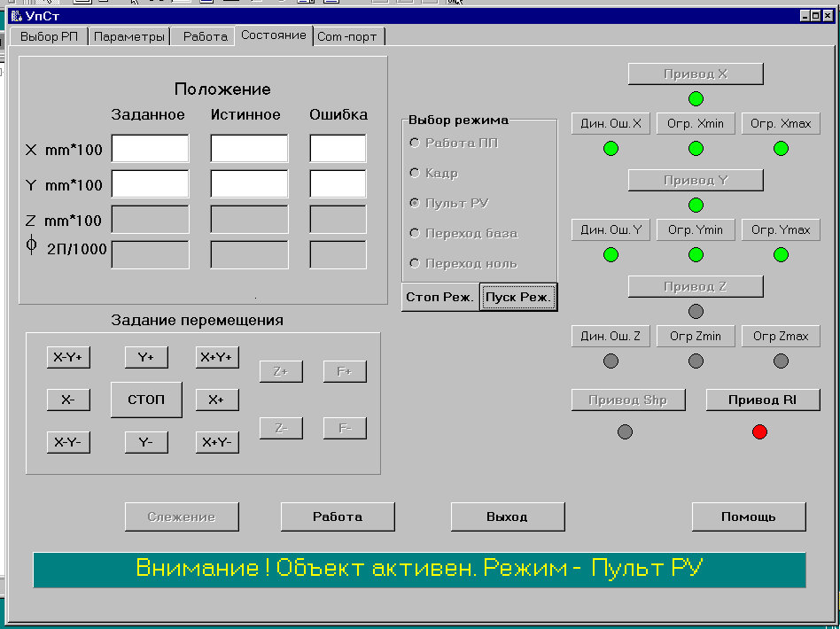Click the Y Ошибка field
The height and width of the screenshot is (629, 840).
click(338, 183)
